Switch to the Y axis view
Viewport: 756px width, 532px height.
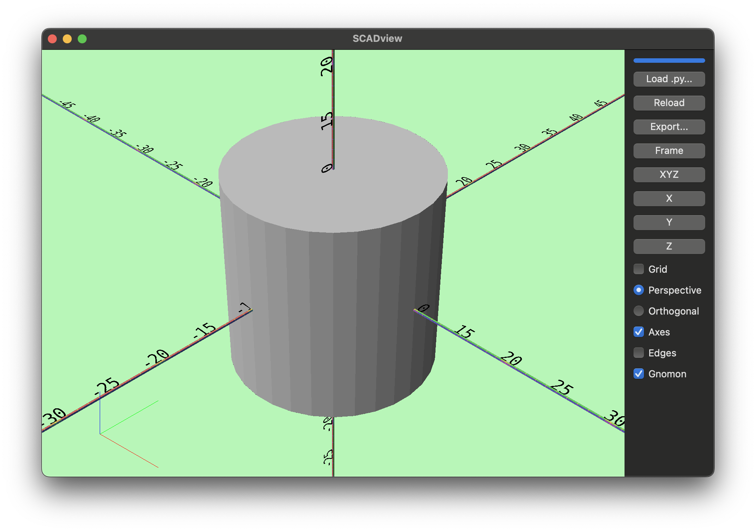[669, 222]
